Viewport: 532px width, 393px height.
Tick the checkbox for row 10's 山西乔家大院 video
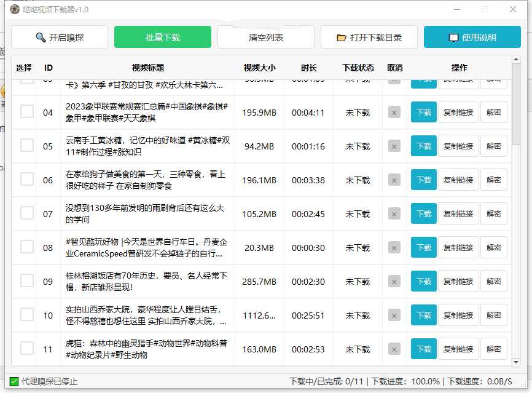[27, 315]
